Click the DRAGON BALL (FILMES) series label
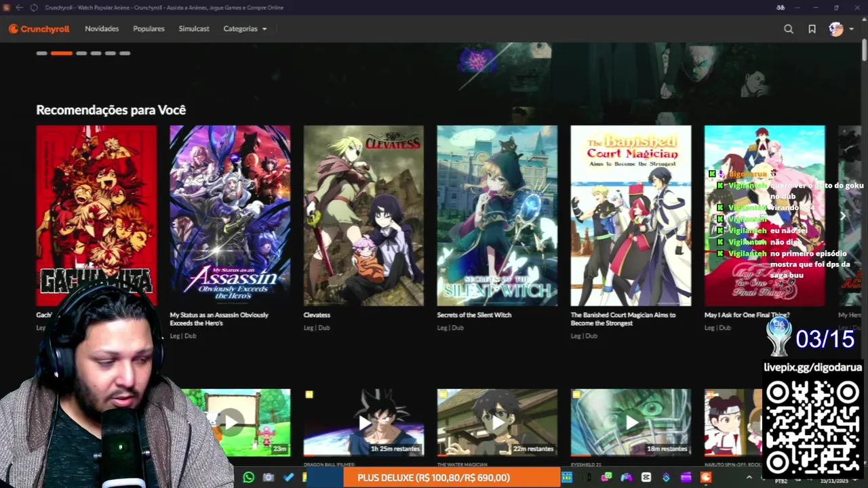 pyautogui.click(x=329, y=465)
